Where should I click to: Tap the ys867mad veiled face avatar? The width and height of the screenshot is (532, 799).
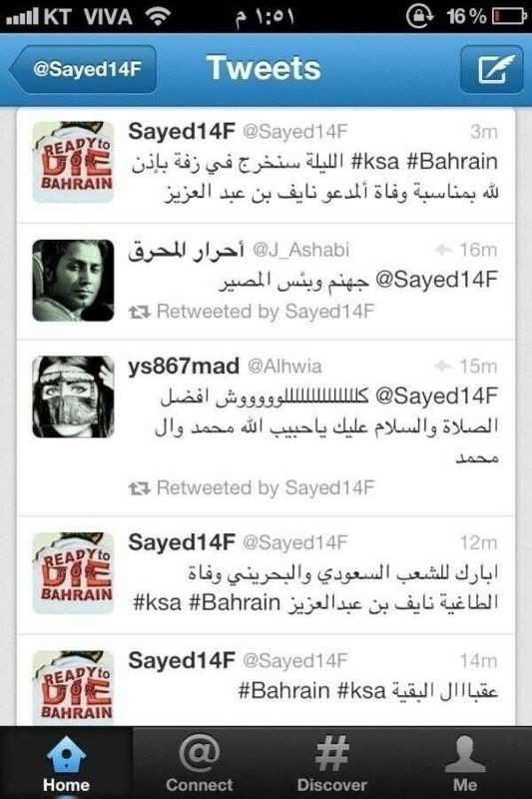tap(73, 397)
